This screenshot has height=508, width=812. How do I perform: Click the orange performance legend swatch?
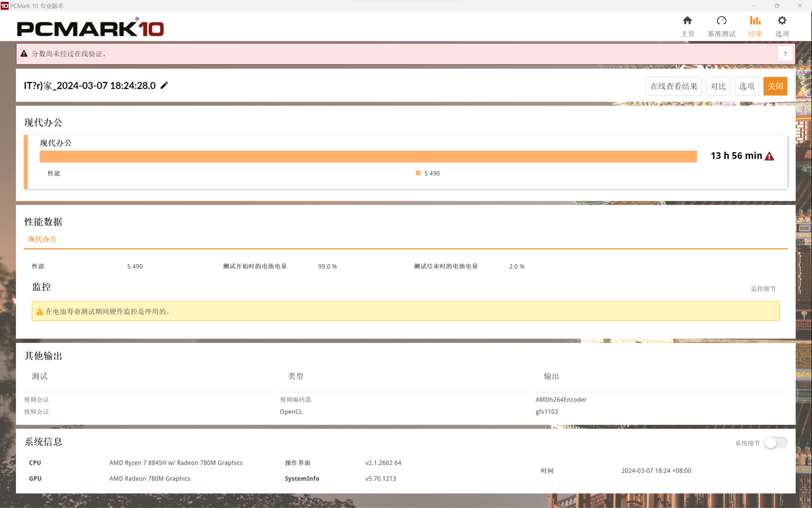coord(418,173)
